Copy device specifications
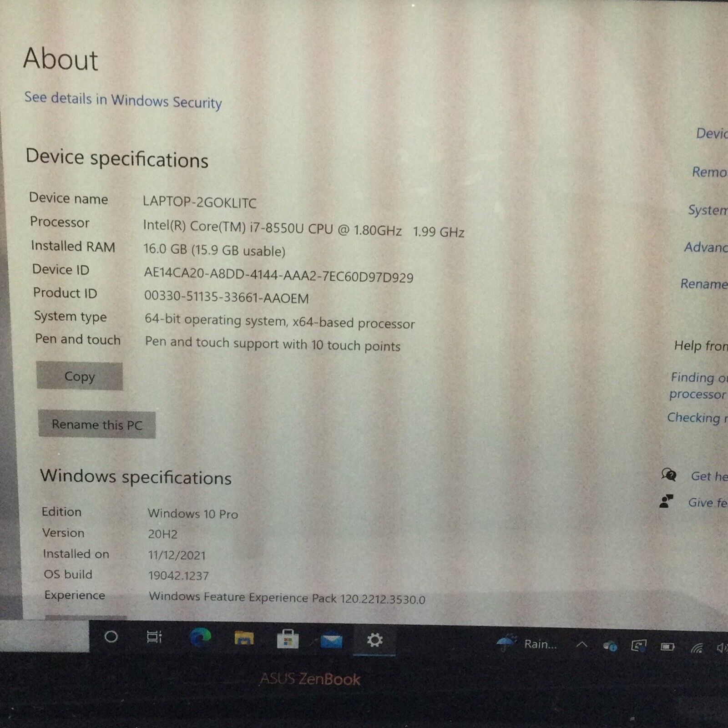Viewport: 728px width, 728px height. tap(80, 376)
